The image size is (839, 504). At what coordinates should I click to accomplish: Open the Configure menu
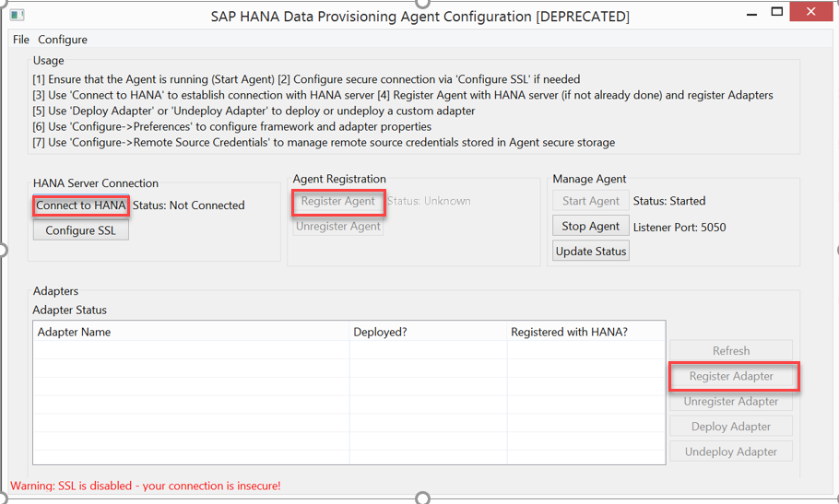pos(63,40)
